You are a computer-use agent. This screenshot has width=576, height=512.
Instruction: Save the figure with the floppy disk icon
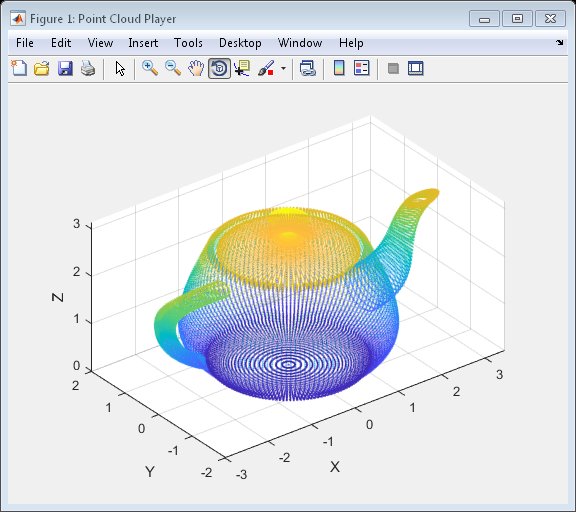point(65,68)
